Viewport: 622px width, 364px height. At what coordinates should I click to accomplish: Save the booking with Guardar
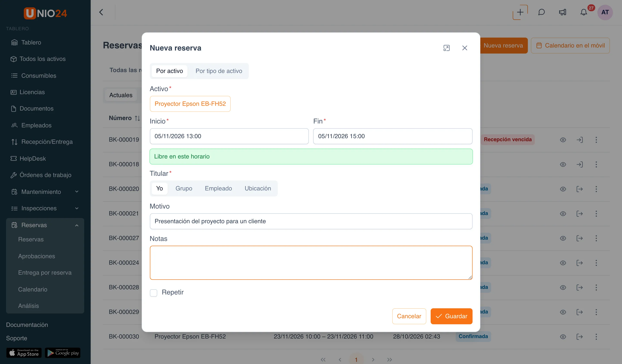pyautogui.click(x=451, y=316)
